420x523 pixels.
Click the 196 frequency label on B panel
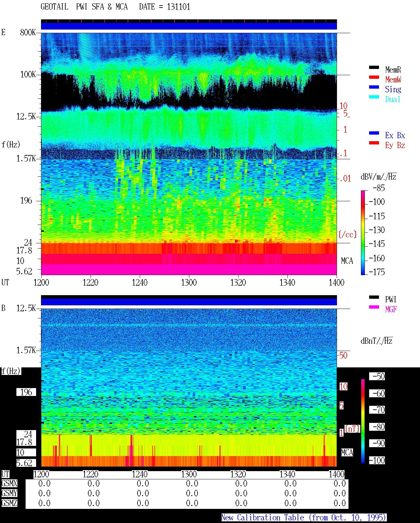pos(26,392)
